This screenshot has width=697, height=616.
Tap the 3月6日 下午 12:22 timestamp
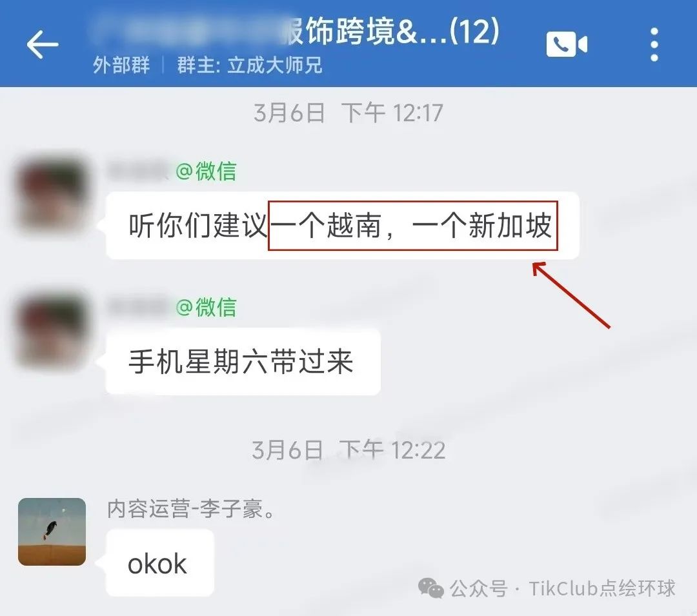click(348, 450)
